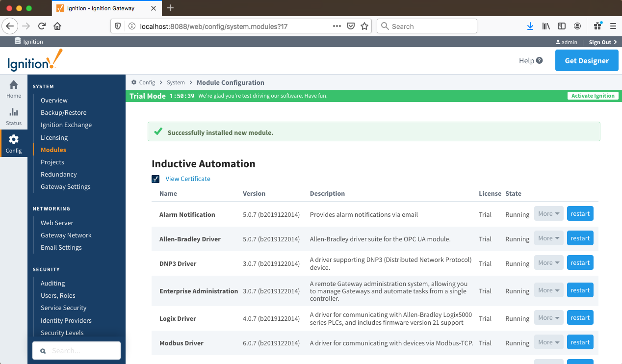This screenshot has width=622, height=364.
Task: Click the admin user label
Action: [x=567, y=42]
